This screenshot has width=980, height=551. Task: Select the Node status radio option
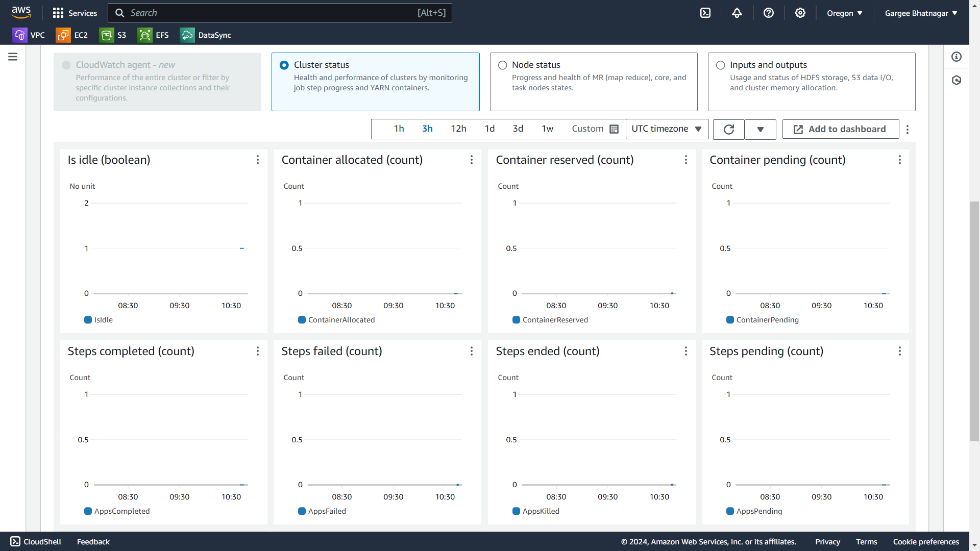pyautogui.click(x=503, y=65)
